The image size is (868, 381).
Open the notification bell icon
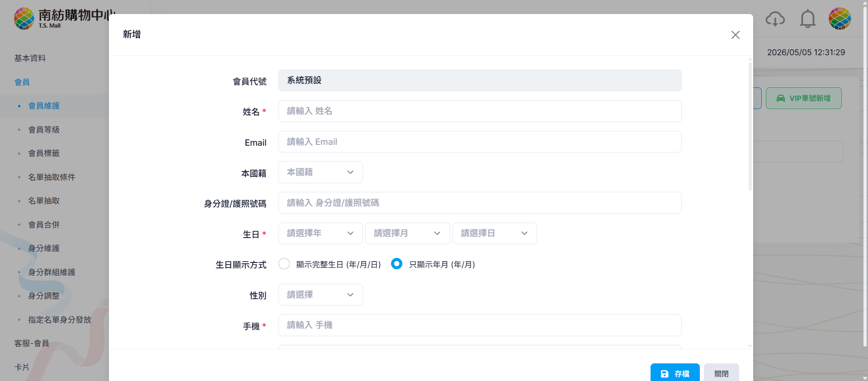coord(807,19)
